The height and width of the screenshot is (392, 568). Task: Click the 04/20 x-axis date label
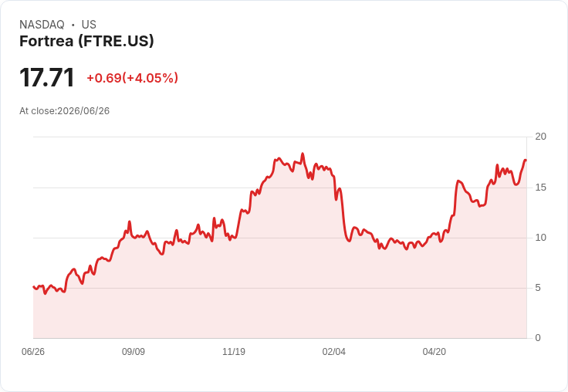point(434,352)
